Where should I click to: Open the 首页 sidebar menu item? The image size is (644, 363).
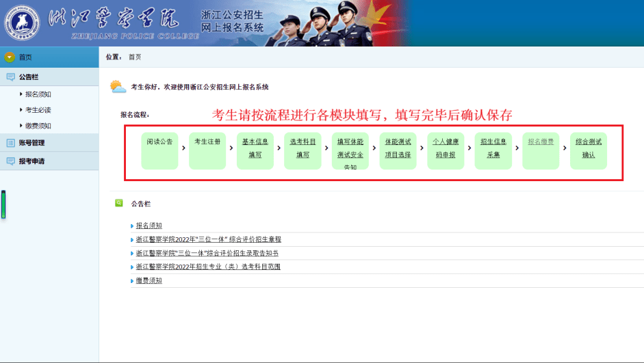point(49,57)
